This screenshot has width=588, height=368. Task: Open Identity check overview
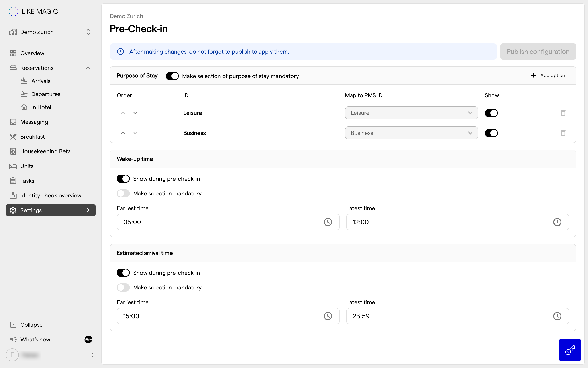click(x=51, y=195)
